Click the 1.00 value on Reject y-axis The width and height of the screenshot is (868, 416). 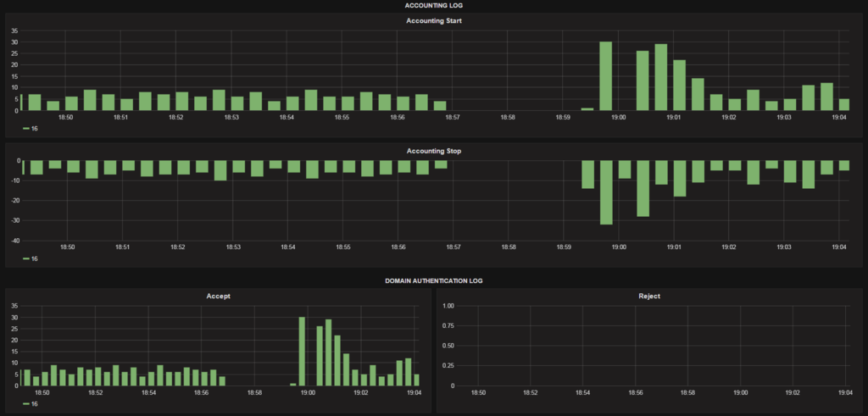(x=448, y=306)
